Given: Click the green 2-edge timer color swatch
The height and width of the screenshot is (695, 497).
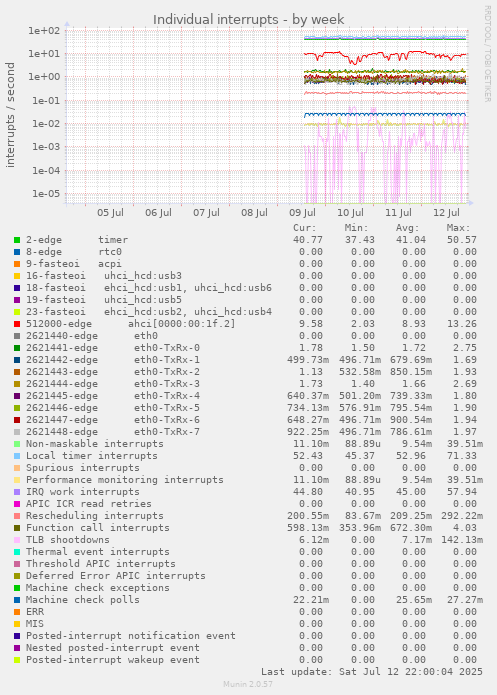Looking at the screenshot, I should [17, 240].
